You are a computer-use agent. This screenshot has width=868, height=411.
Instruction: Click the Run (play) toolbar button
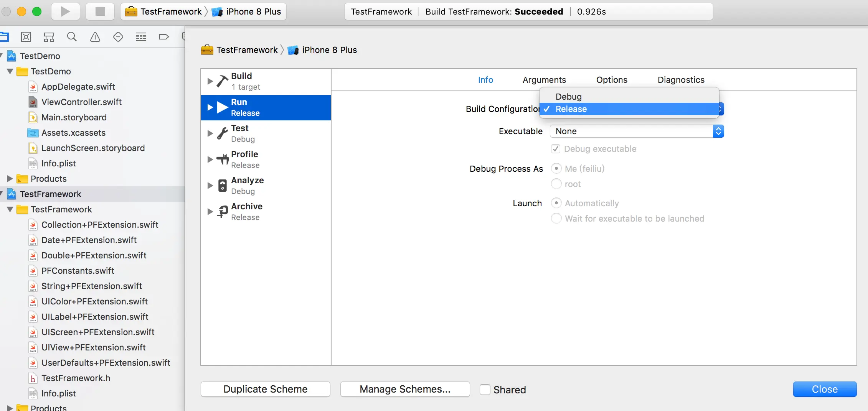pyautogui.click(x=66, y=12)
